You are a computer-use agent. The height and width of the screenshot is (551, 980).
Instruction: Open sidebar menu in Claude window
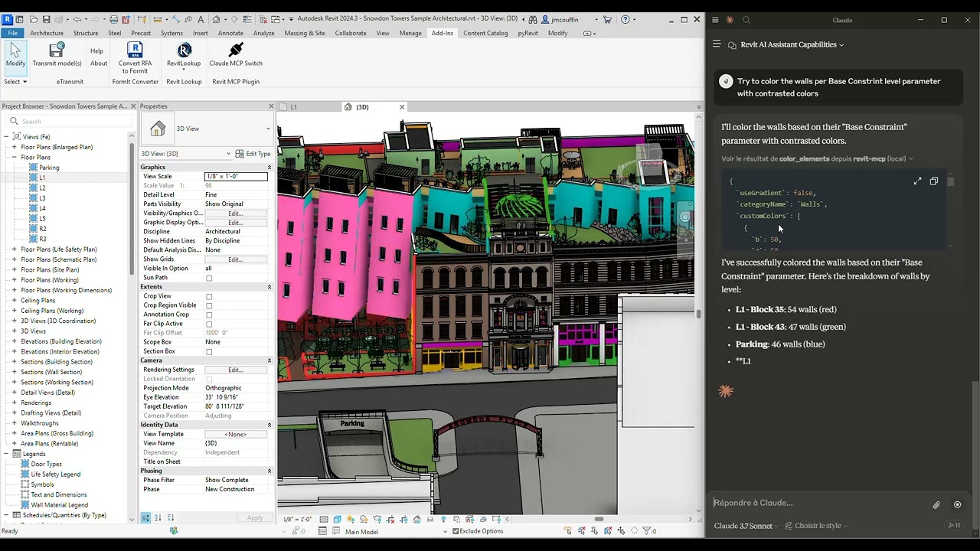tap(717, 44)
